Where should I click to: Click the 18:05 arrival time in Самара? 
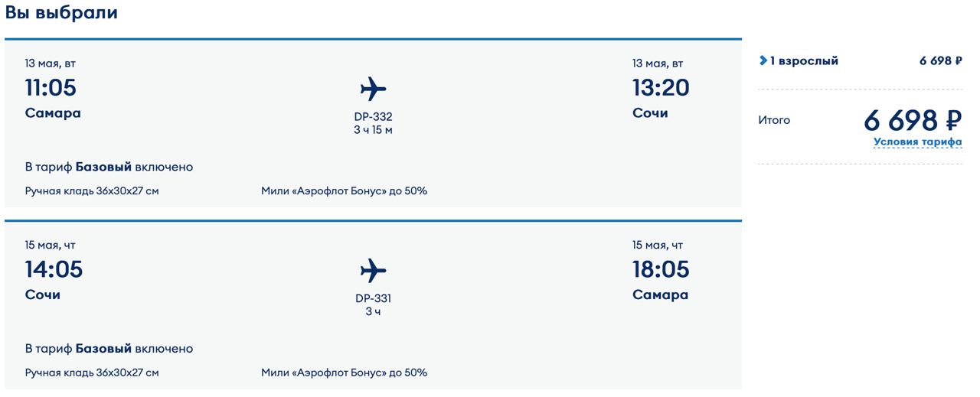(x=660, y=269)
